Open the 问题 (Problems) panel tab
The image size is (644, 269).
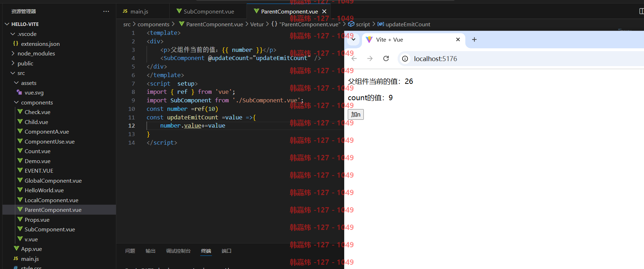pyautogui.click(x=130, y=251)
